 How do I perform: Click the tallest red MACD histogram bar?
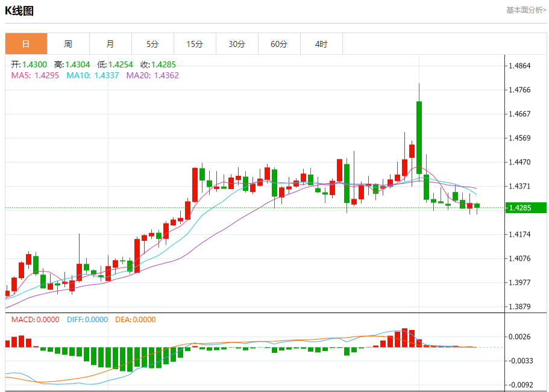(405, 338)
